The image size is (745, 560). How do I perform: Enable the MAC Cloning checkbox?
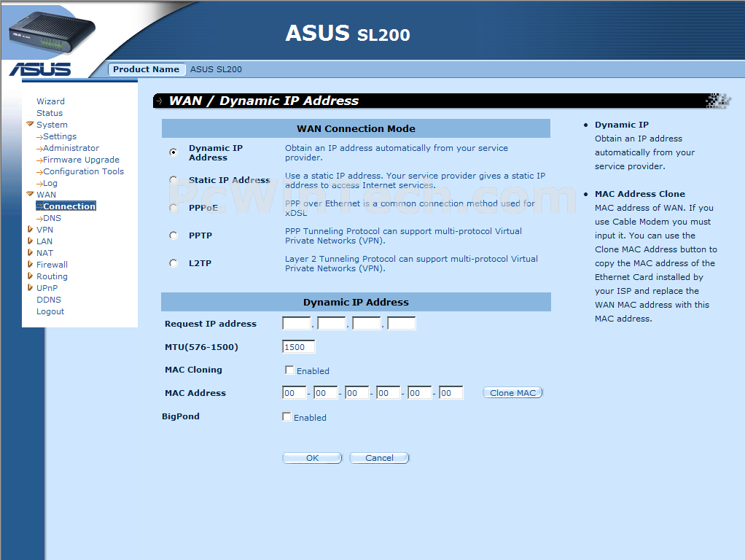point(289,370)
